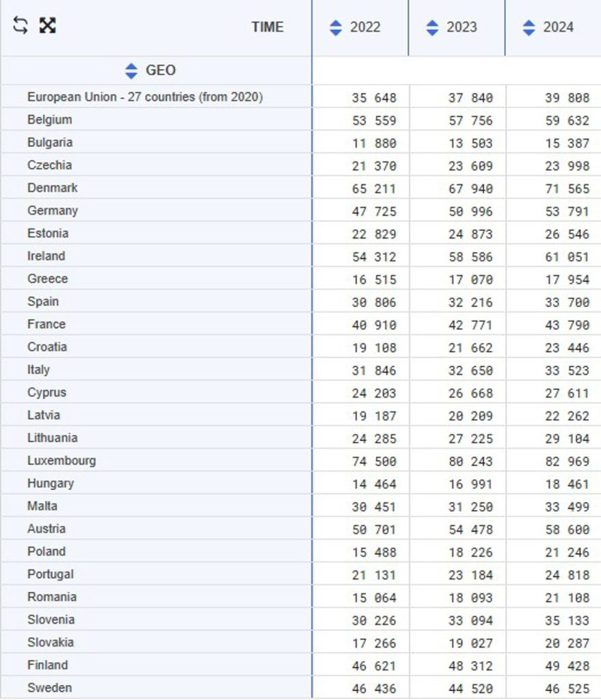Click Sweden's 2024 value cell

pyautogui.click(x=568, y=687)
